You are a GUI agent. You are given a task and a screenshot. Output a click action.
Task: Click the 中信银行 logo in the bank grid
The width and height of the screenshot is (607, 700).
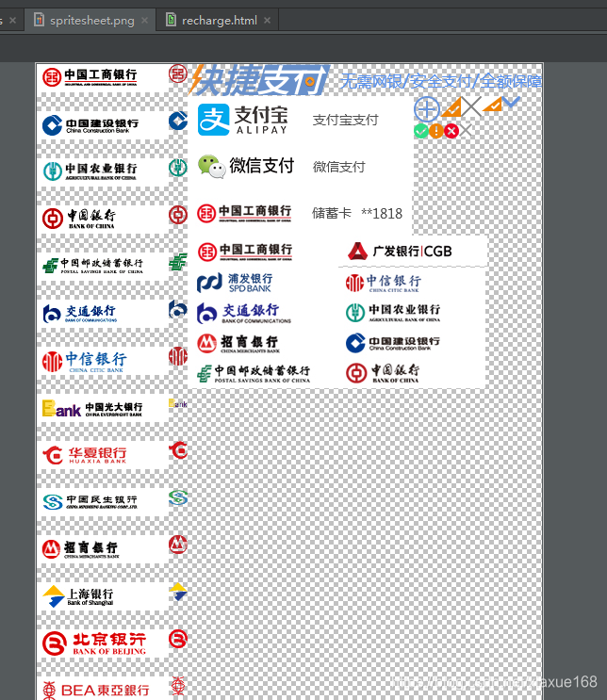tap(384, 283)
